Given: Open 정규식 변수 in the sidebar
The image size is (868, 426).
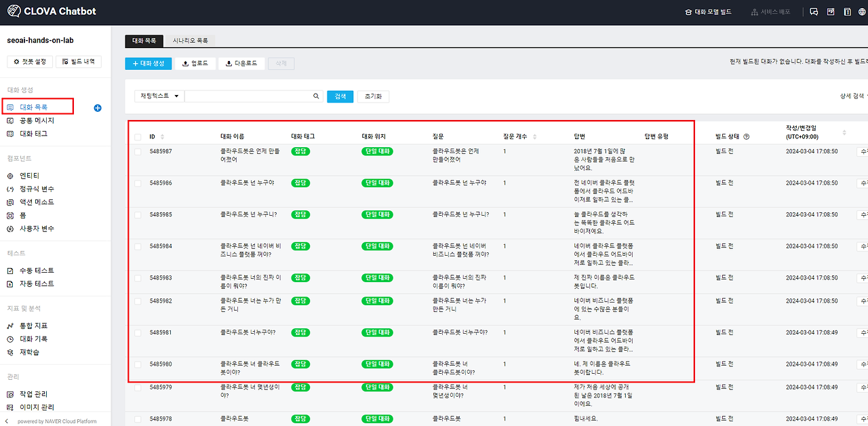Looking at the screenshot, I should 37,189.
